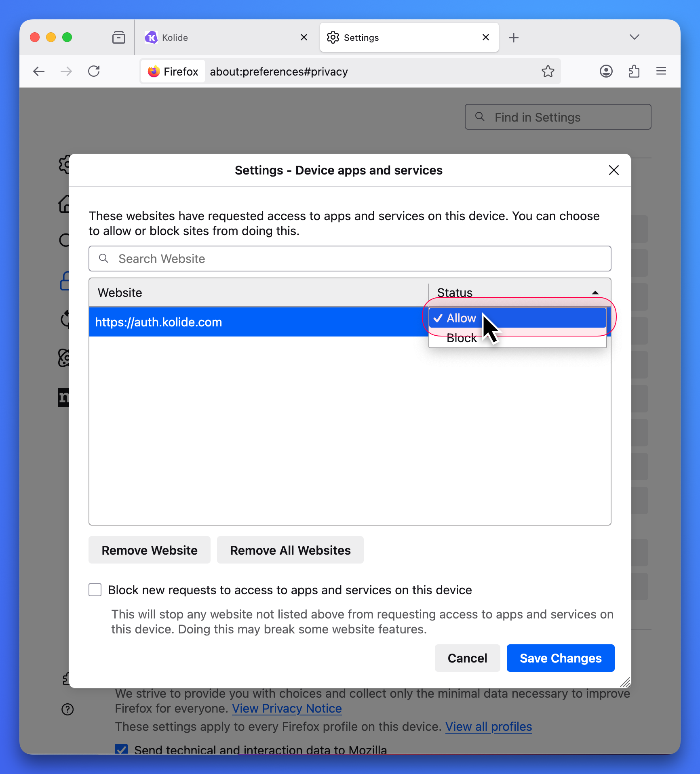700x774 pixels.
Task: Toggle Send technical and interaction data checkbox
Action: click(x=121, y=749)
